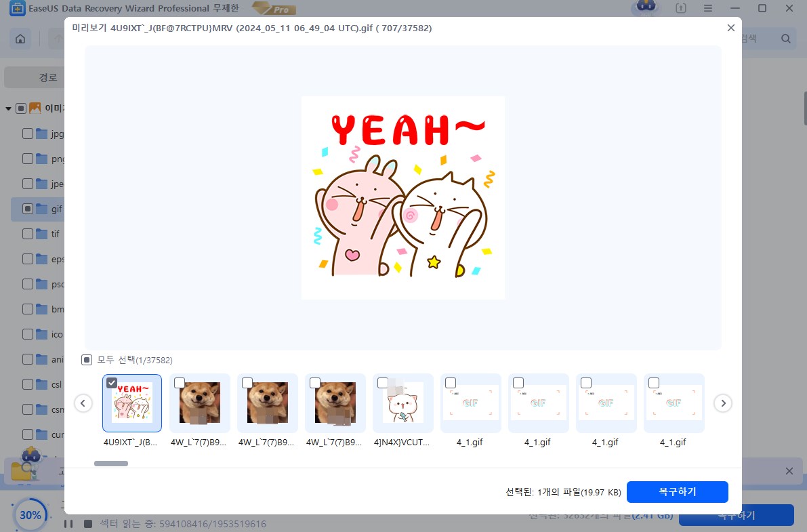The width and height of the screenshot is (807, 532).
Task: Click the Pro badge in the title bar
Action: (274, 9)
